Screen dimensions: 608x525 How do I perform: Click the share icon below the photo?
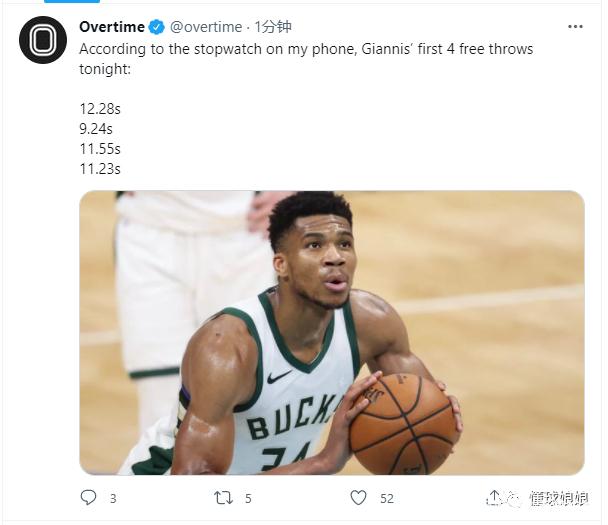[x=494, y=497]
